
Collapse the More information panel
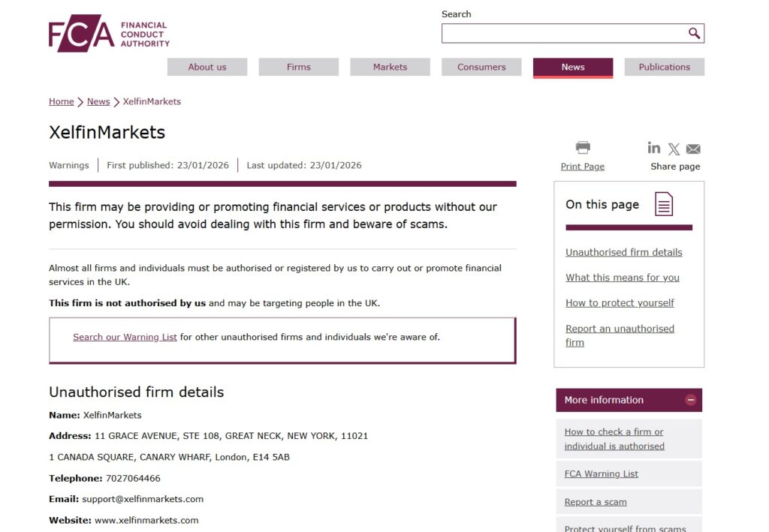click(x=689, y=400)
